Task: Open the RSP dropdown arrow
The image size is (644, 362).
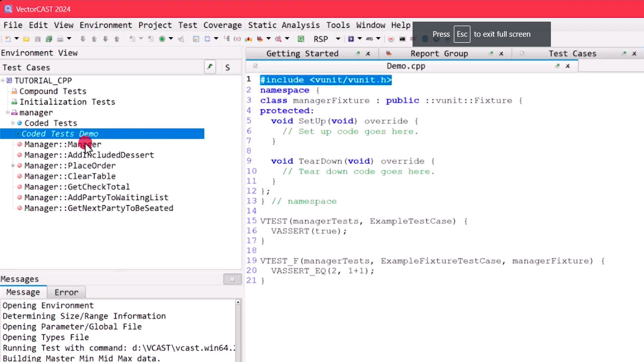Action: click(x=338, y=39)
